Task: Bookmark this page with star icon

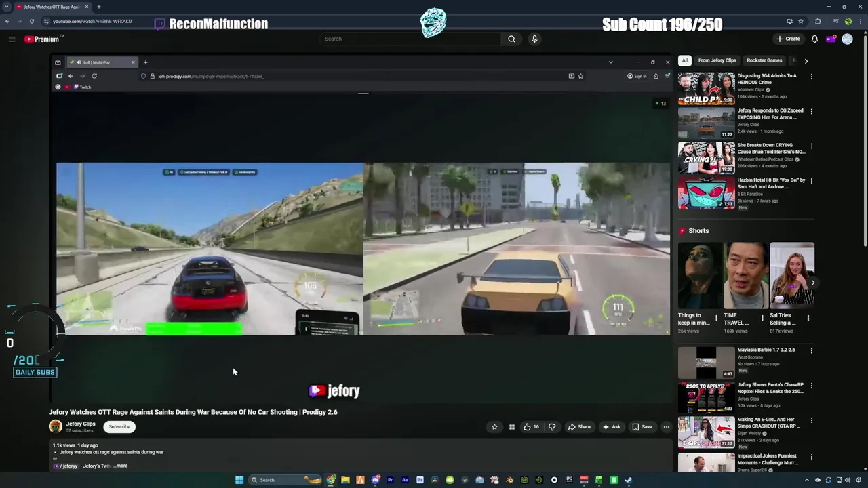Action: pyautogui.click(x=800, y=21)
